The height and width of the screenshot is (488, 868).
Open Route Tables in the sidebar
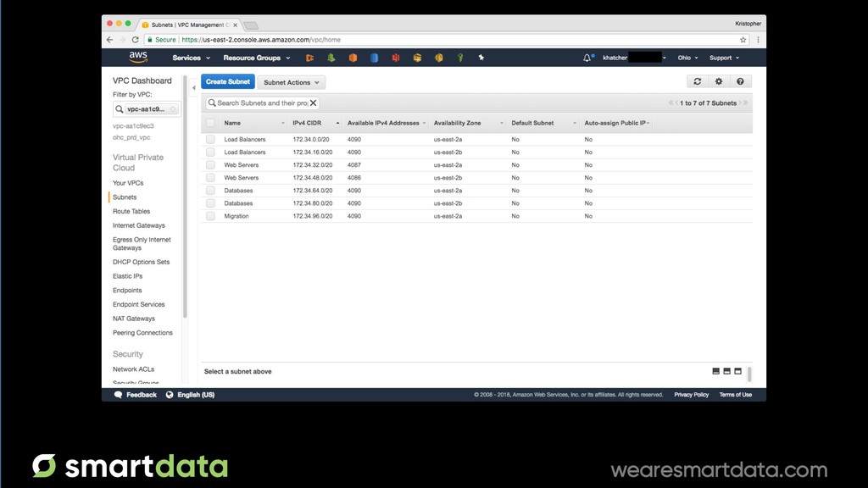tap(131, 211)
